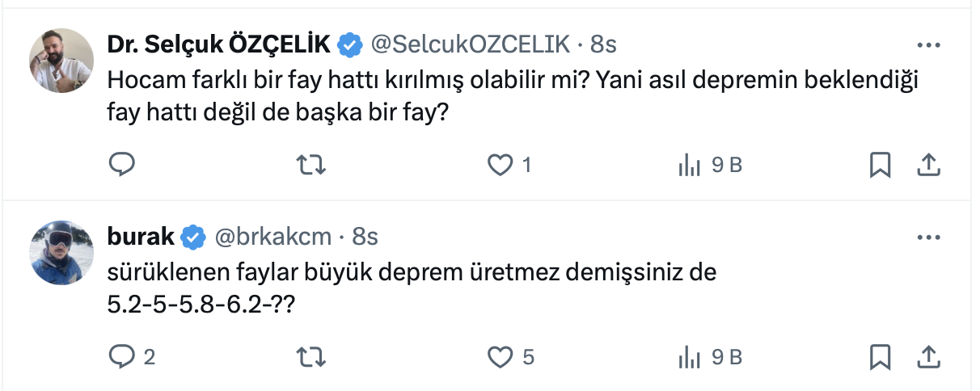Like Dr. Selçuk ÖZÇELİK's tweet
980x391 pixels.
click(501, 165)
